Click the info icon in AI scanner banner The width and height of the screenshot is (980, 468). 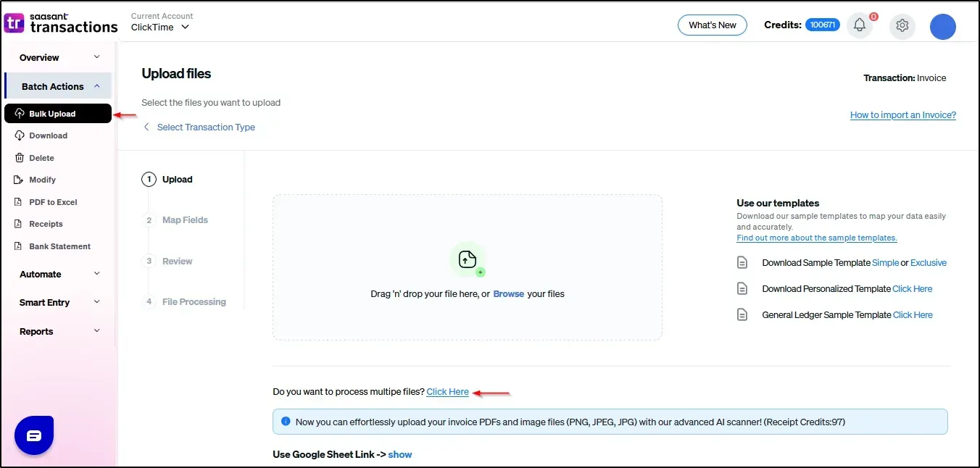tap(286, 421)
